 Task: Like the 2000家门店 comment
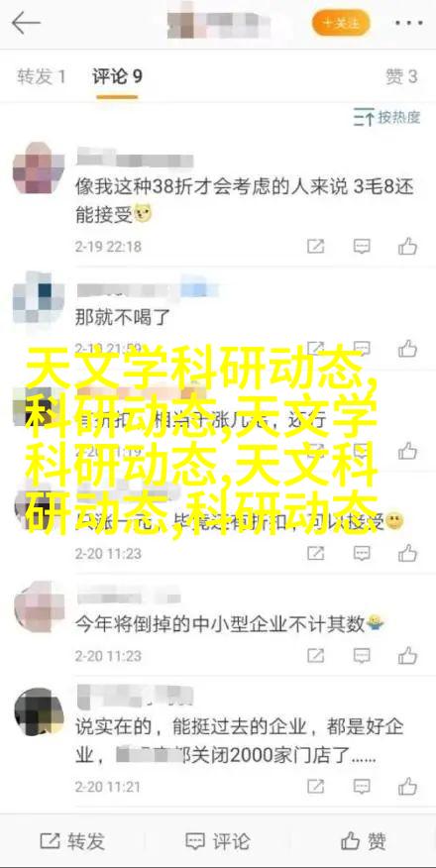[408, 786]
